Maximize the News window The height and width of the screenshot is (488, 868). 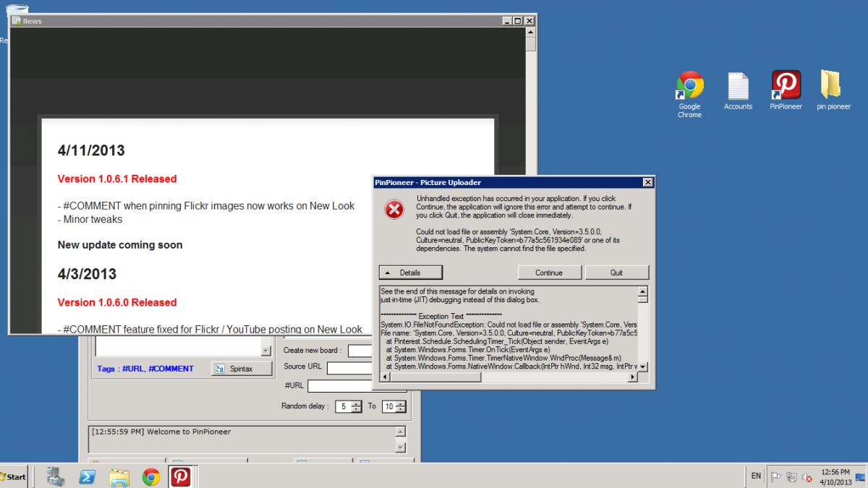(517, 21)
